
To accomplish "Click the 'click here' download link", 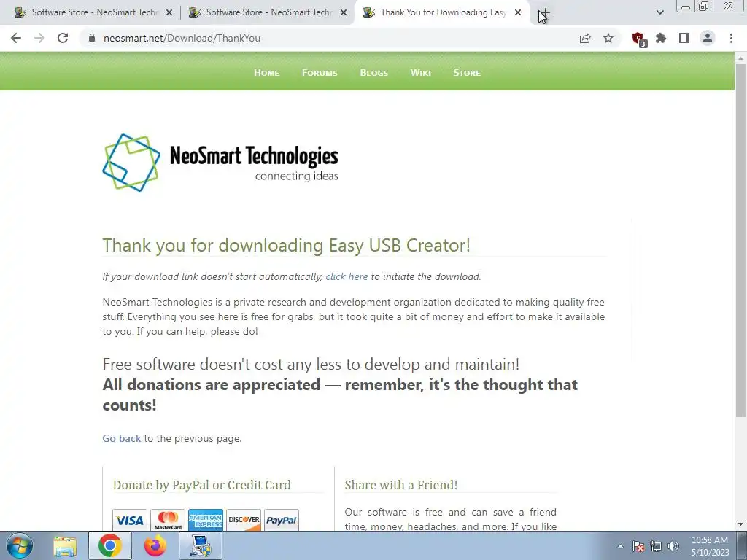I will [347, 276].
